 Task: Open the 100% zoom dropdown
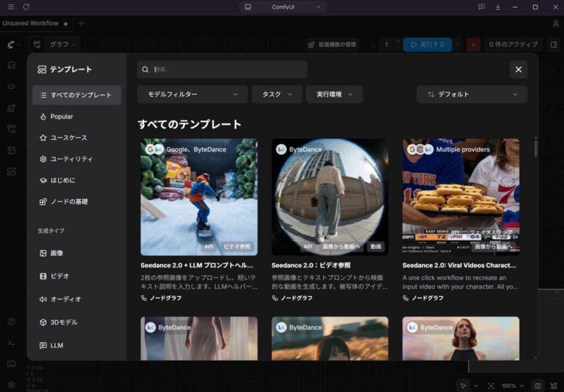tap(513, 385)
